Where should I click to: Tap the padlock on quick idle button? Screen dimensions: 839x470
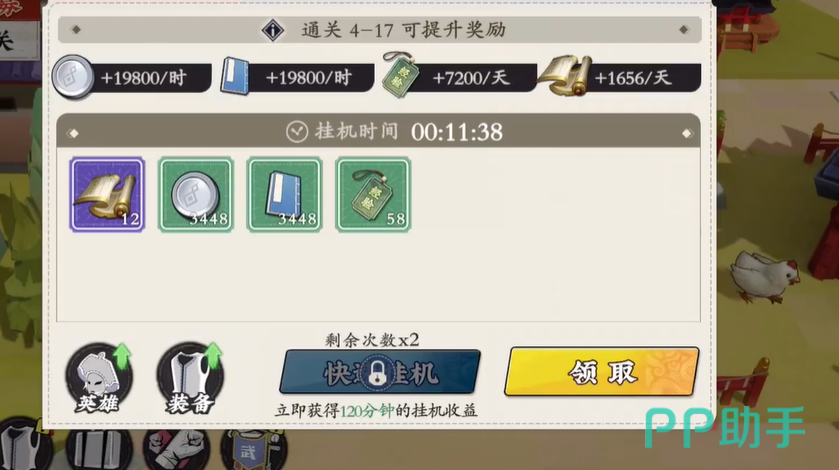click(x=378, y=373)
